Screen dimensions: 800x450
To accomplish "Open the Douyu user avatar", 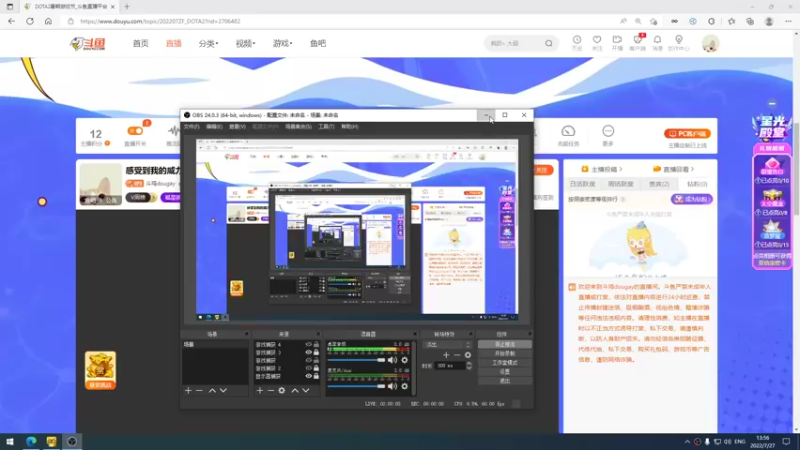I will (x=710, y=43).
